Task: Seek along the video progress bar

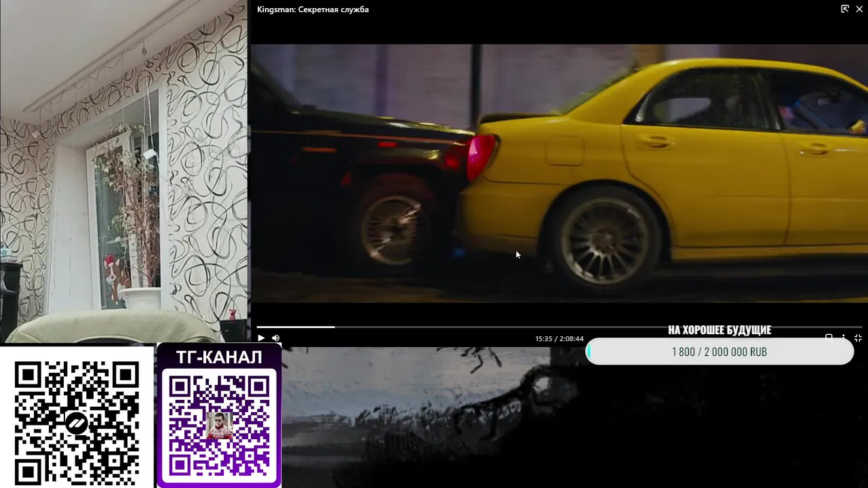Action: click(559, 327)
